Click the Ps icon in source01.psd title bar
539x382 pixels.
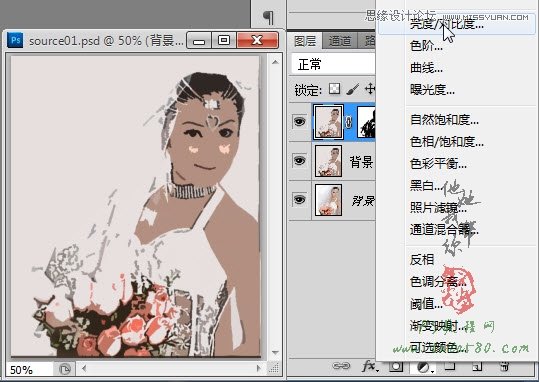pos(15,40)
